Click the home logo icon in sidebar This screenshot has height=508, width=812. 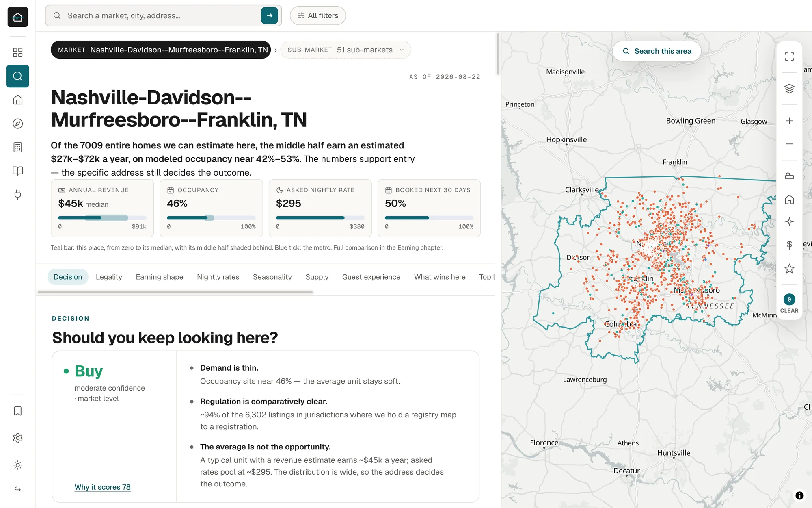pyautogui.click(x=18, y=17)
